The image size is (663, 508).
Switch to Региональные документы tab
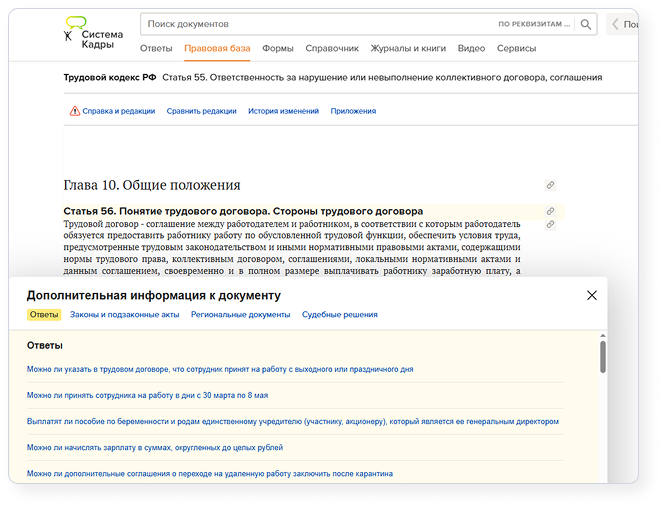[x=241, y=314]
